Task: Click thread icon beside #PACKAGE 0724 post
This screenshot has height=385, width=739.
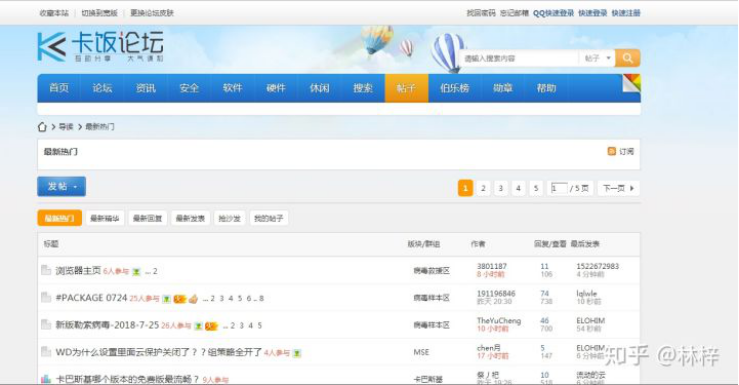Action: (46, 298)
